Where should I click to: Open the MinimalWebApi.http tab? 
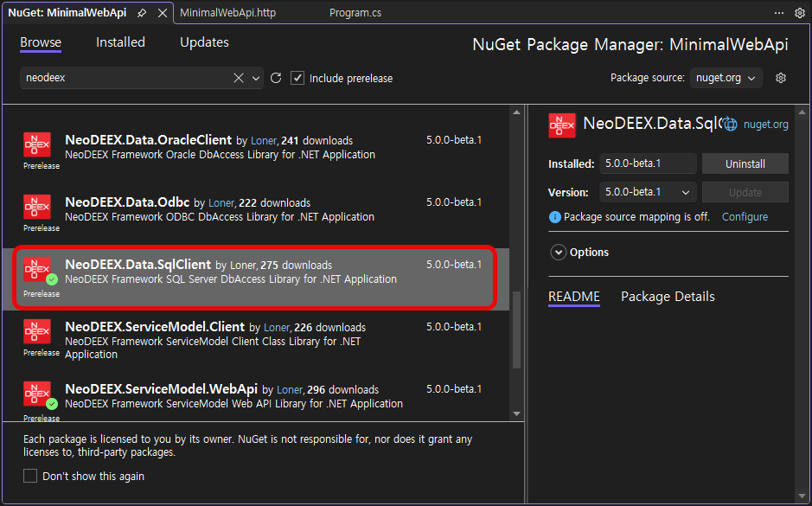pyautogui.click(x=227, y=13)
